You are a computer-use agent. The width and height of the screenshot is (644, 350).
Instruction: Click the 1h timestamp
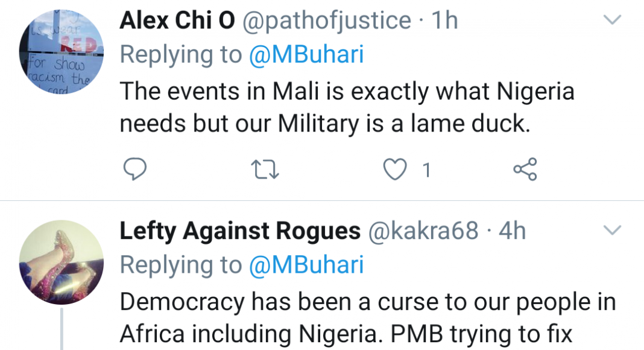446,21
